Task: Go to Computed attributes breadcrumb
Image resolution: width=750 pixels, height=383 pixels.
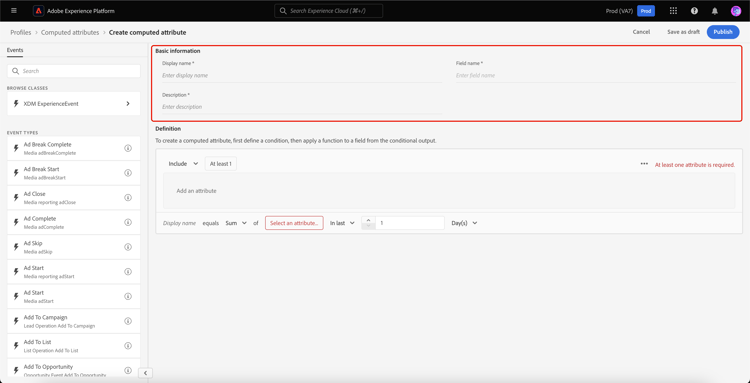Action: coord(70,32)
